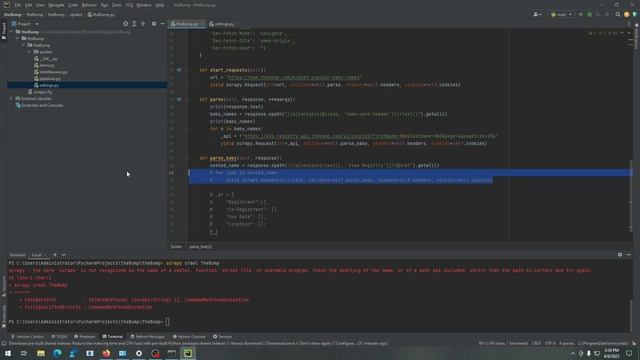This screenshot has height=360, width=640.
Task: Hide the terminal panel with minus icon
Action: [x=629, y=255]
